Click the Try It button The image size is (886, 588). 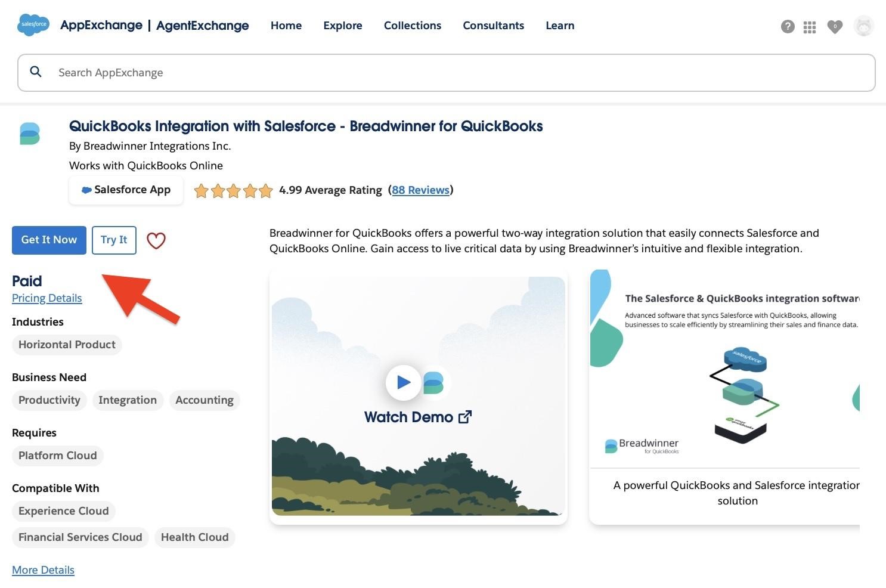click(x=114, y=240)
